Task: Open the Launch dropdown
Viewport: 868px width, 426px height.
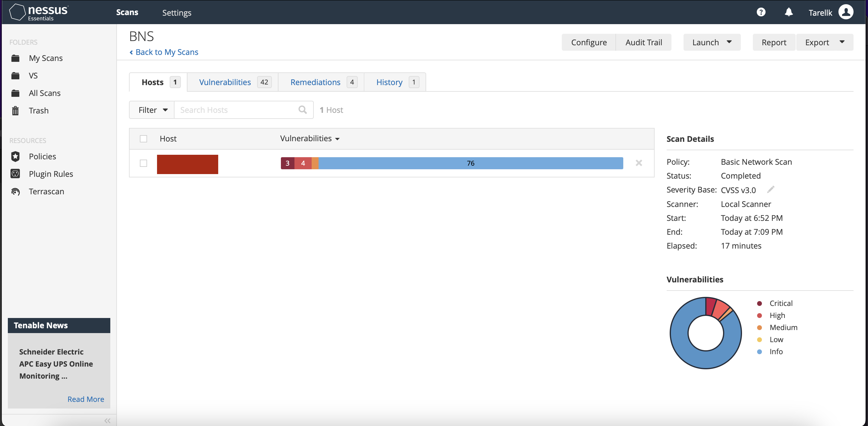Action: 712,42
